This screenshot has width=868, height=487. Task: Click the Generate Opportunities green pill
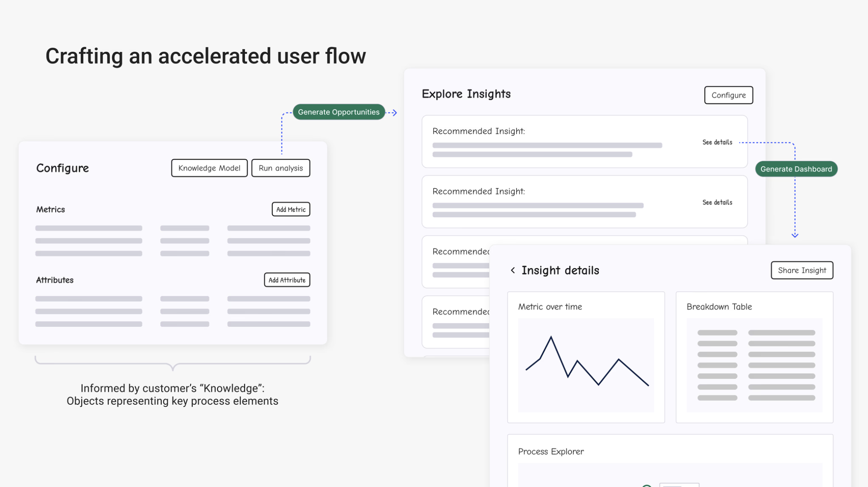[x=339, y=112]
